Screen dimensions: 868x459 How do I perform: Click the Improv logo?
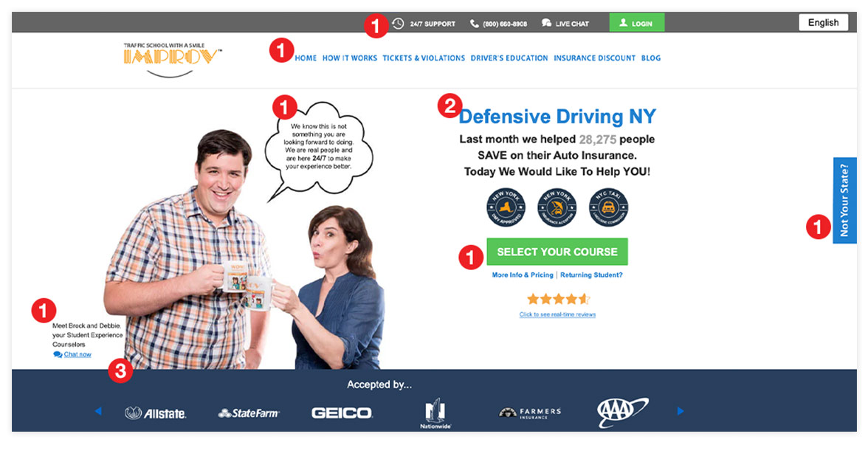[172, 59]
